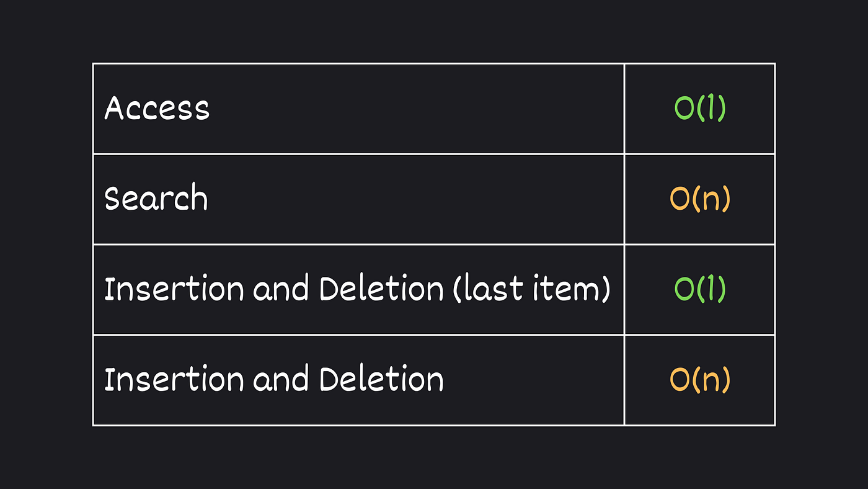Click "Deletion" in the bottom table row
This screenshot has height=489, width=868.
click(x=381, y=380)
